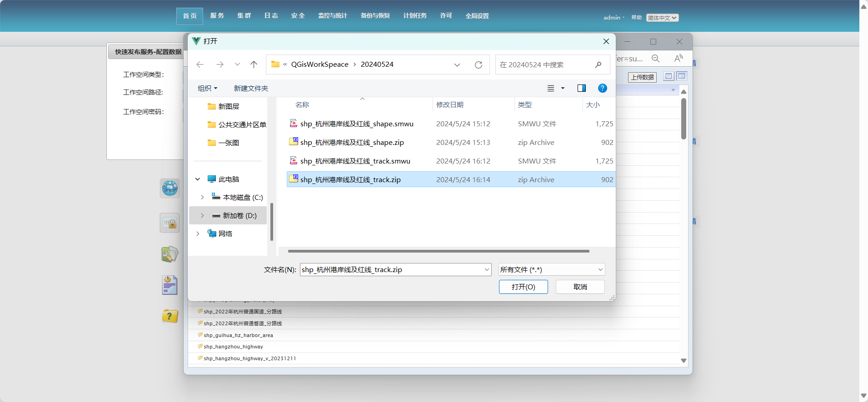Select shp_hangzhou_highway in background file list
The width and height of the screenshot is (868, 402).
233,347
